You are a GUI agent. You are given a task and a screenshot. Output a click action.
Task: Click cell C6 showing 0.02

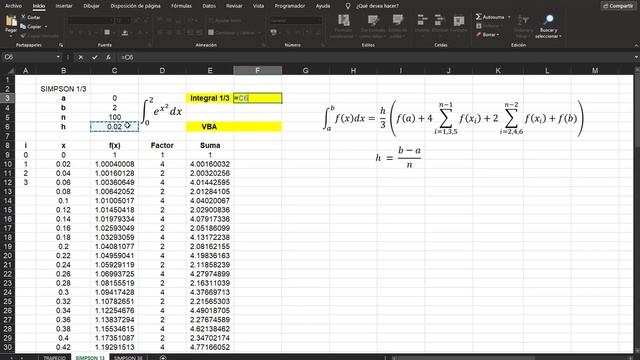coord(114,127)
